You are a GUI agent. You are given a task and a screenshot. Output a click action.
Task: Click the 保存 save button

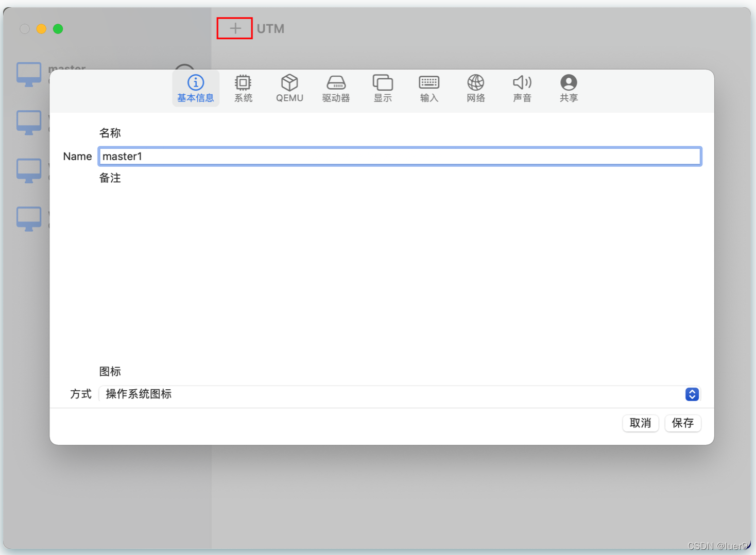(x=683, y=423)
